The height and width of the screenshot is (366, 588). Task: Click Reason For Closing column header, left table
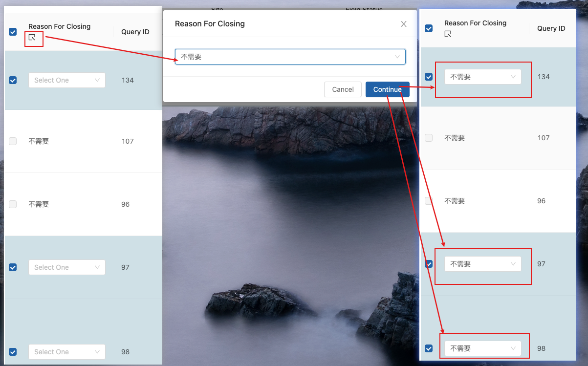click(60, 26)
